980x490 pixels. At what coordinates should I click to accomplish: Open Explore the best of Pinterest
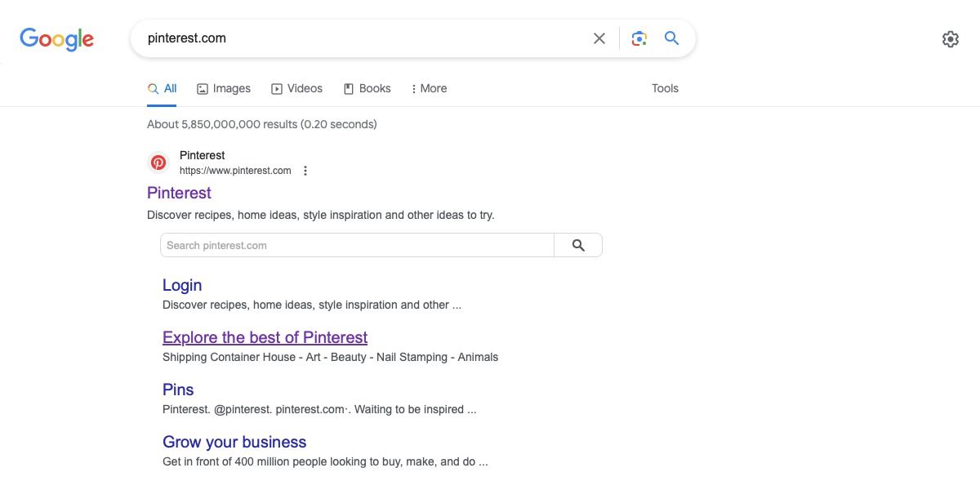[x=265, y=337]
